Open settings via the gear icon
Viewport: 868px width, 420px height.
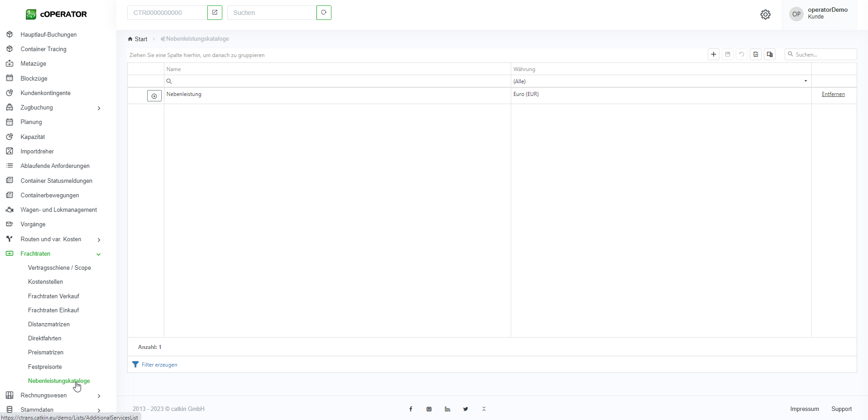tap(765, 14)
